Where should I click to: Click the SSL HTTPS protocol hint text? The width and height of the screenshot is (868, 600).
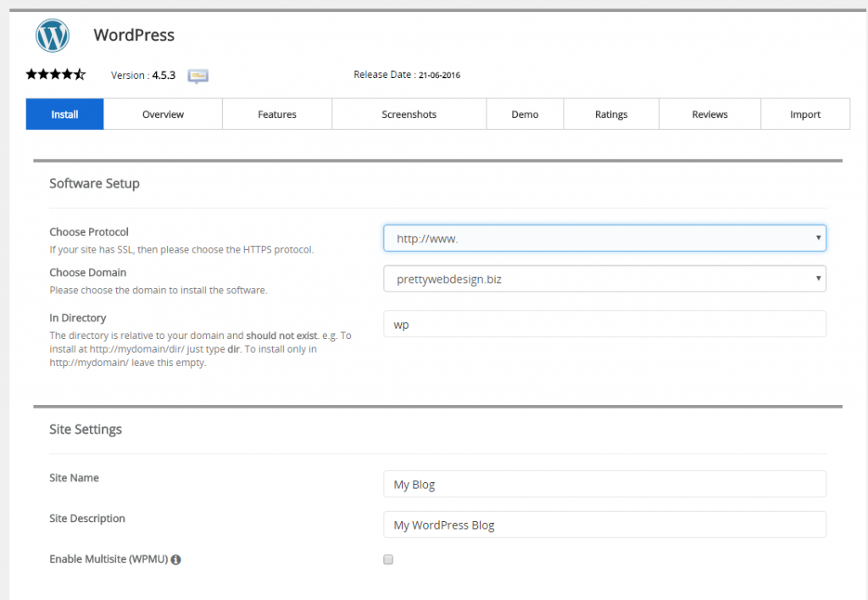pyautogui.click(x=181, y=250)
